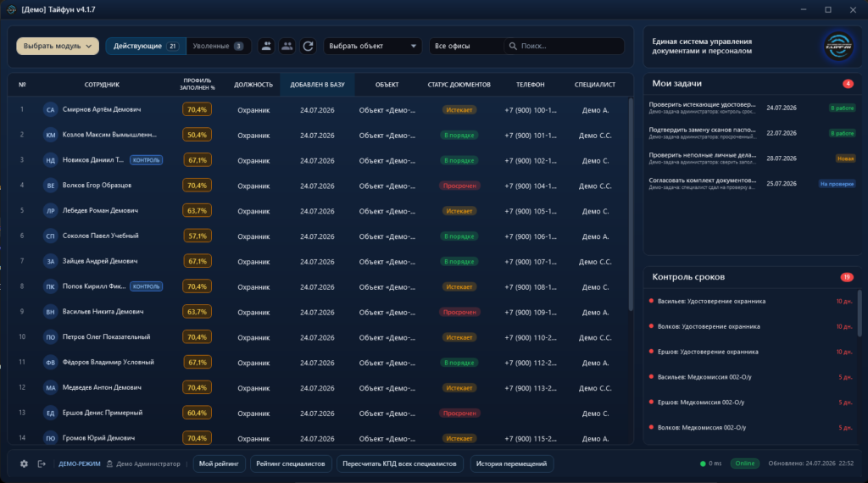Click the Рейтинг специалистов button

291,464
